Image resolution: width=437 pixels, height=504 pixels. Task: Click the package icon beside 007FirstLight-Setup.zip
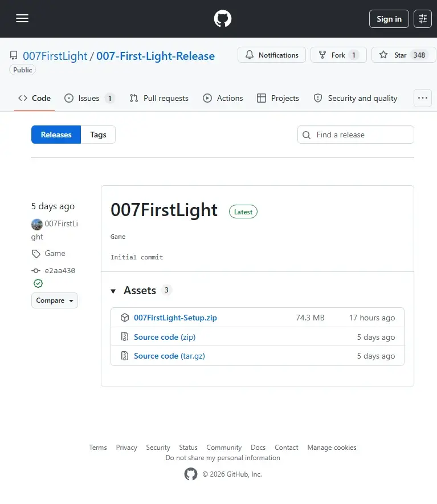click(x=125, y=318)
